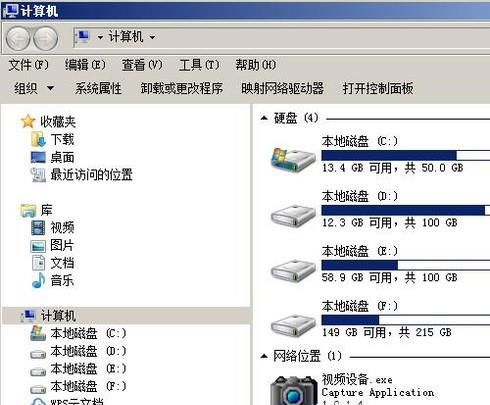Screen dimensions: 490x405
Task: Click 计算机 text in the address bar
Action: [126, 37]
